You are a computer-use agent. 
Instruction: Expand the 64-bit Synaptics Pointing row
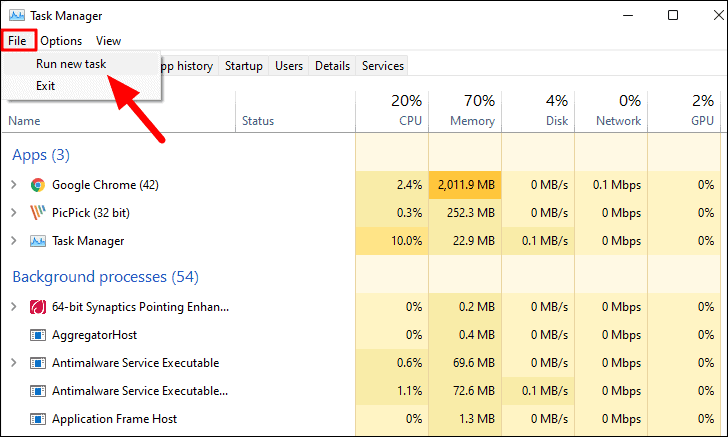pos(14,307)
